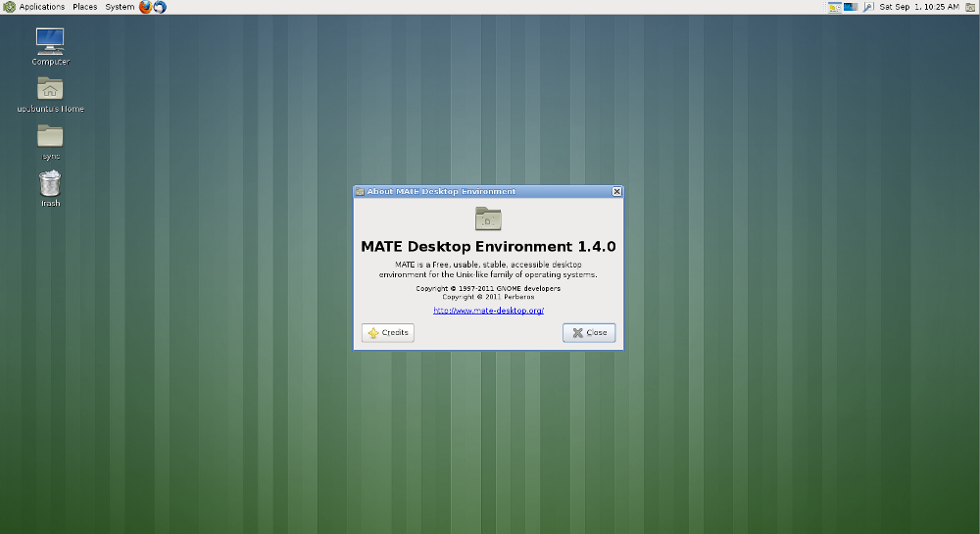Click the Copyright 2011 Perberos line
The height and width of the screenshot is (534, 980).
pyautogui.click(x=488, y=297)
